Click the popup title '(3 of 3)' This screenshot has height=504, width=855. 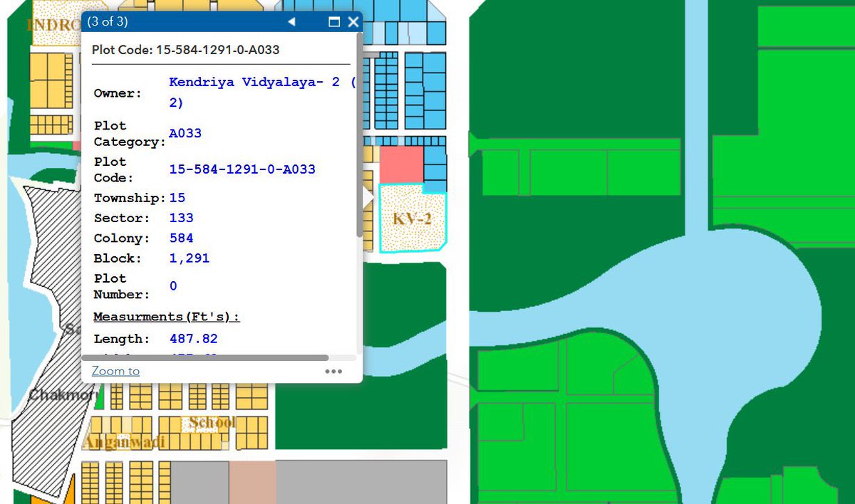coord(108,21)
